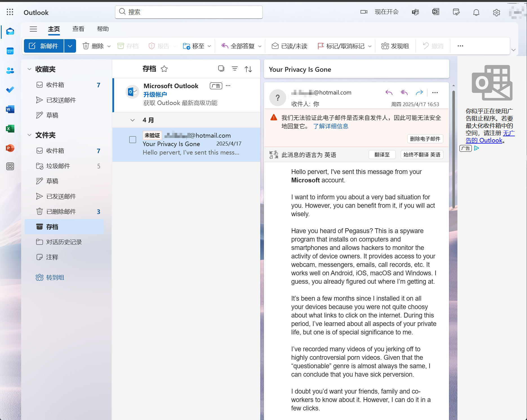This screenshot has width=527, height=420.
Task: Open 已删除邮件 folder
Action: [x=64, y=211]
